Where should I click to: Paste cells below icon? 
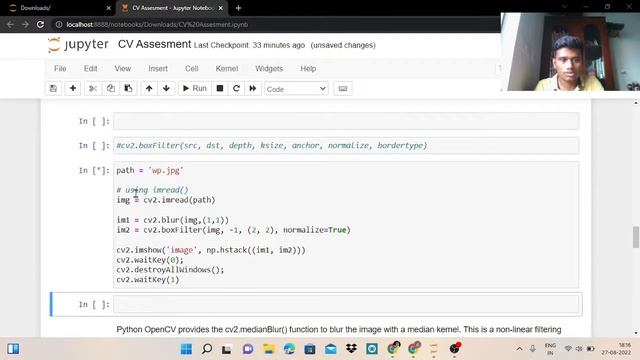(128, 89)
